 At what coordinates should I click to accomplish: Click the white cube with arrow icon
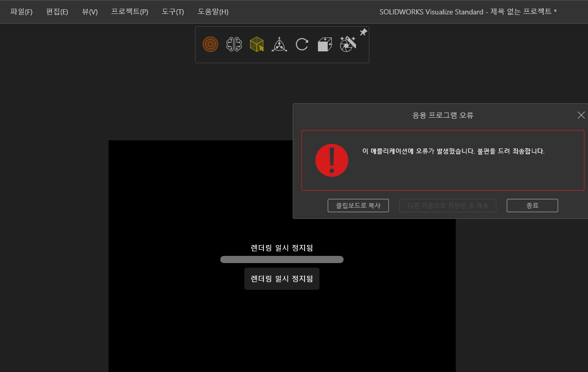coord(325,44)
